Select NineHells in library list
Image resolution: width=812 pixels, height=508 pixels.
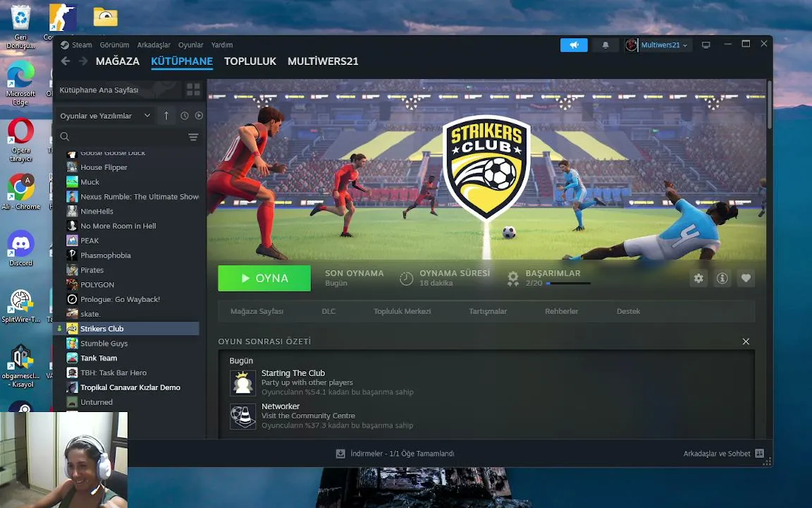(x=133, y=212)
